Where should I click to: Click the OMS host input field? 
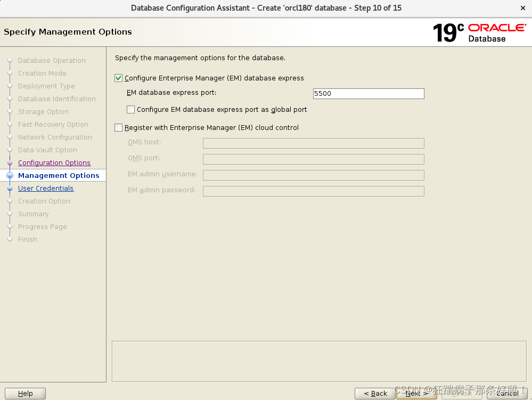(314, 143)
